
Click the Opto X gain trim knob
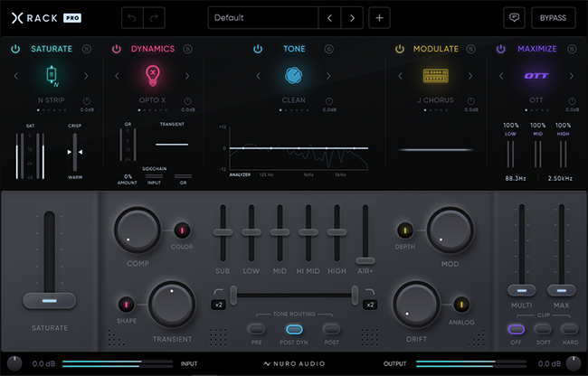187,101
